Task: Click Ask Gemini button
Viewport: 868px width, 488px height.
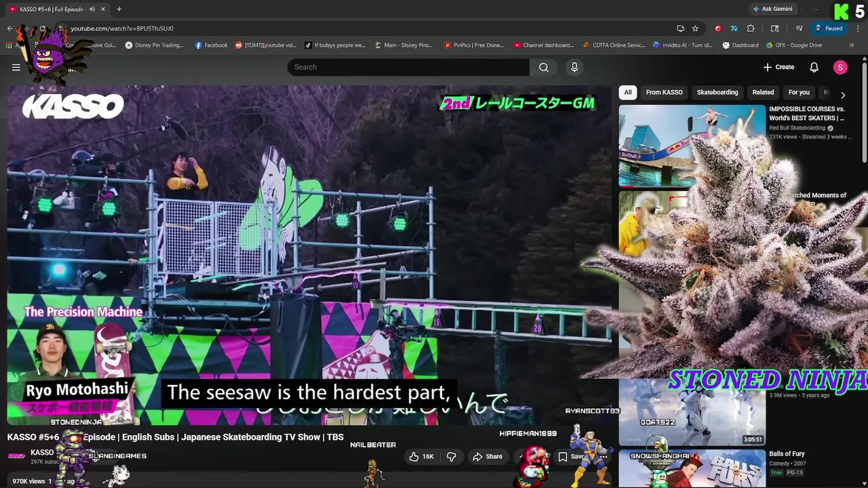Action: click(772, 9)
